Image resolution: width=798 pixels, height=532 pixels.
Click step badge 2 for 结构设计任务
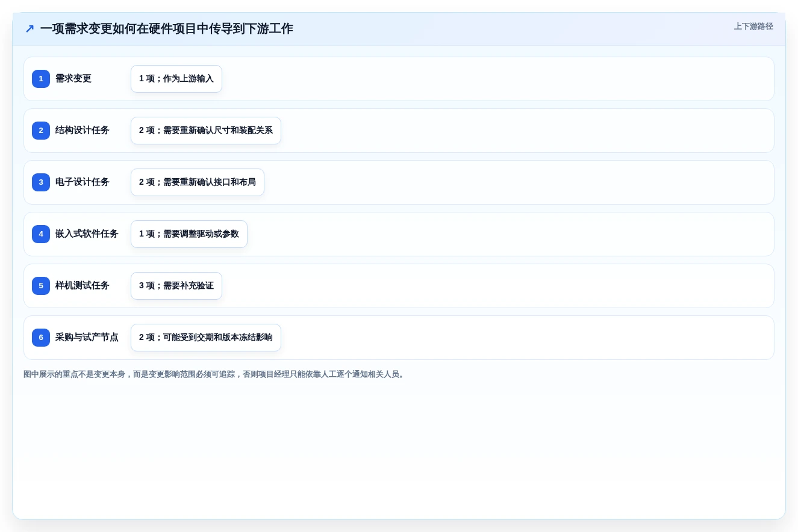click(41, 131)
